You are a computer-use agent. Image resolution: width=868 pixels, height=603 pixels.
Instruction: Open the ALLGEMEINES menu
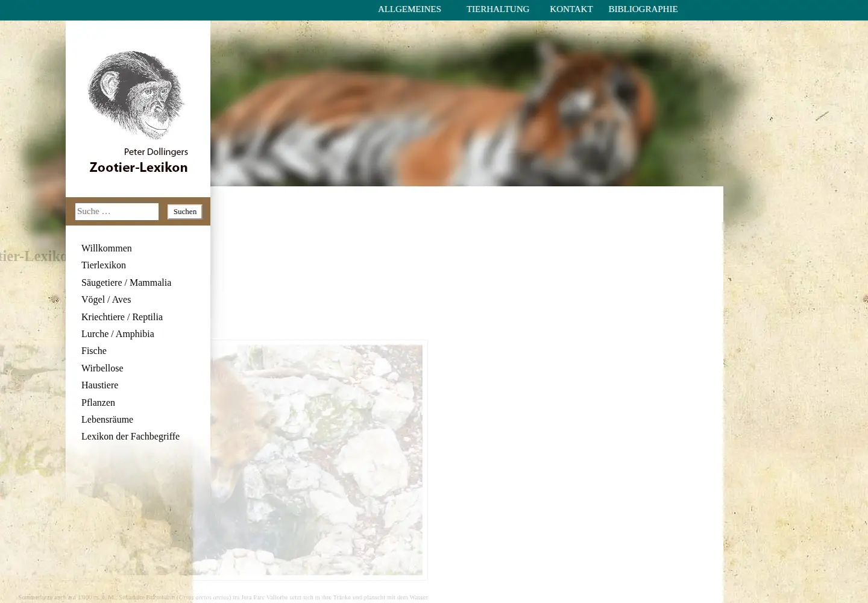pyautogui.click(x=409, y=9)
